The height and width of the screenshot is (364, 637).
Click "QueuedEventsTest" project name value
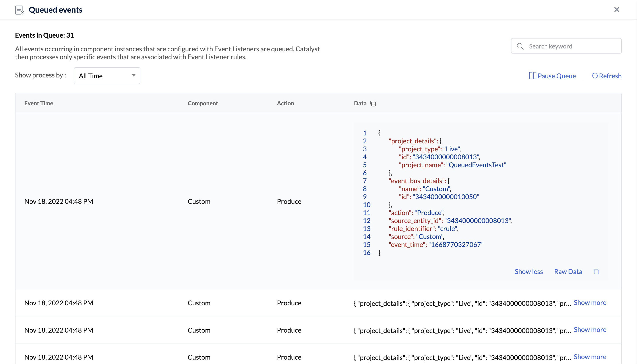coord(476,165)
